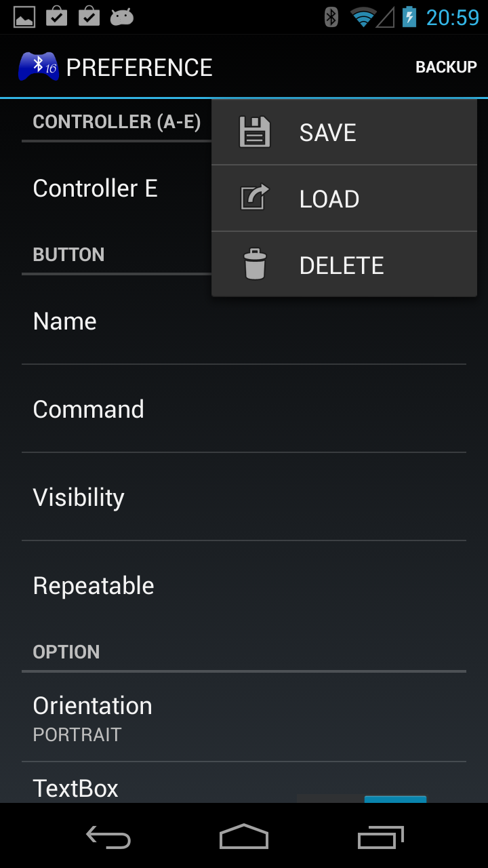Tap the BACKUP button in action bar
This screenshot has height=868, width=488.
[446, 67]
